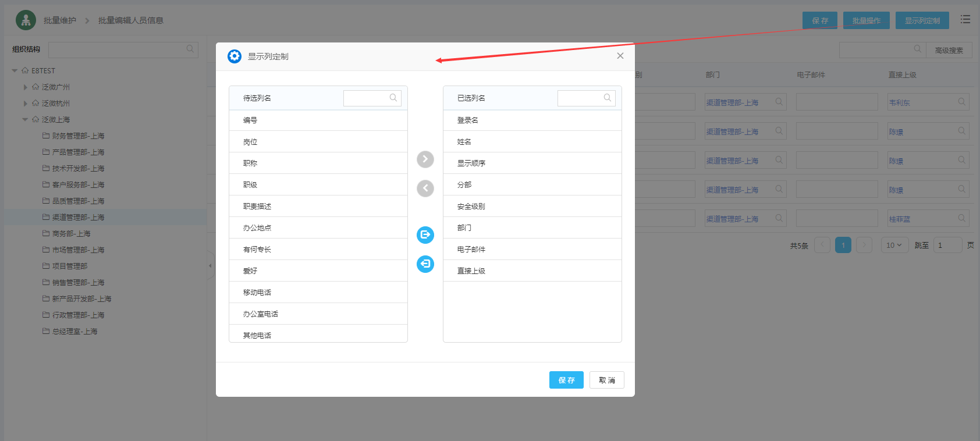Click the gray move-left chevron button
Image resolution: width=980 pixels, height=441 pixels.
(425, 189)
